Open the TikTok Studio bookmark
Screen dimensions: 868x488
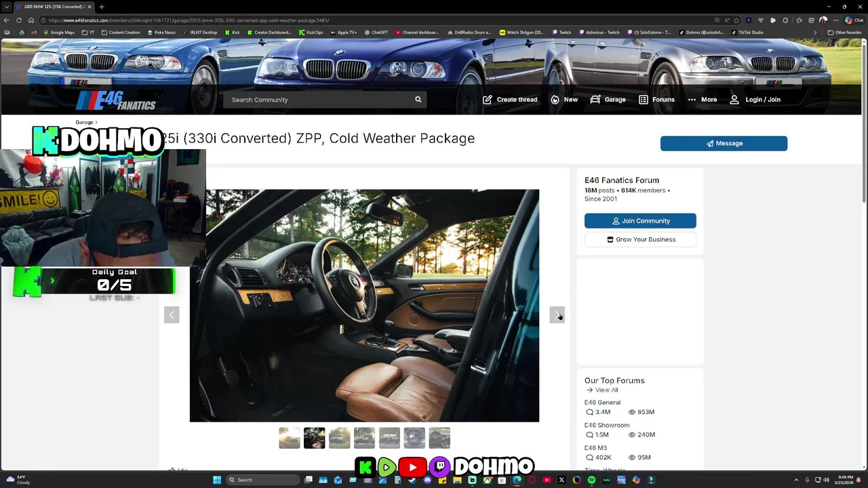[747, 33]
